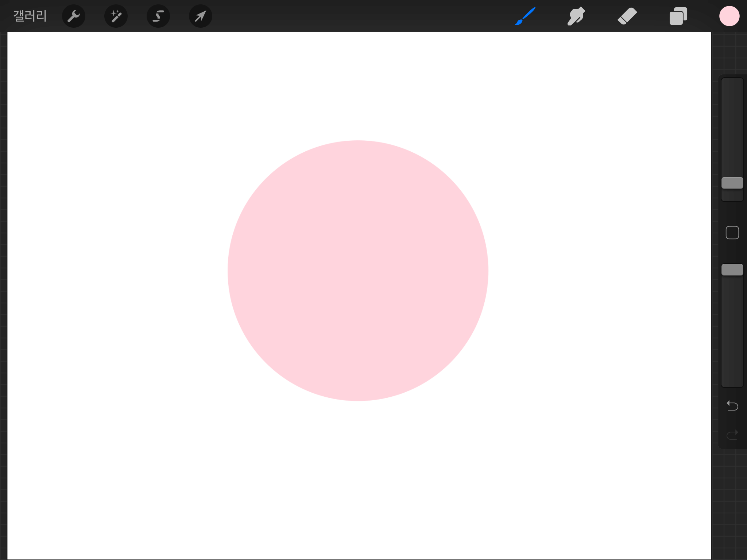Tap the pink circle on canvas
Viewport: 747px width, 560px height.
point(358,271)
